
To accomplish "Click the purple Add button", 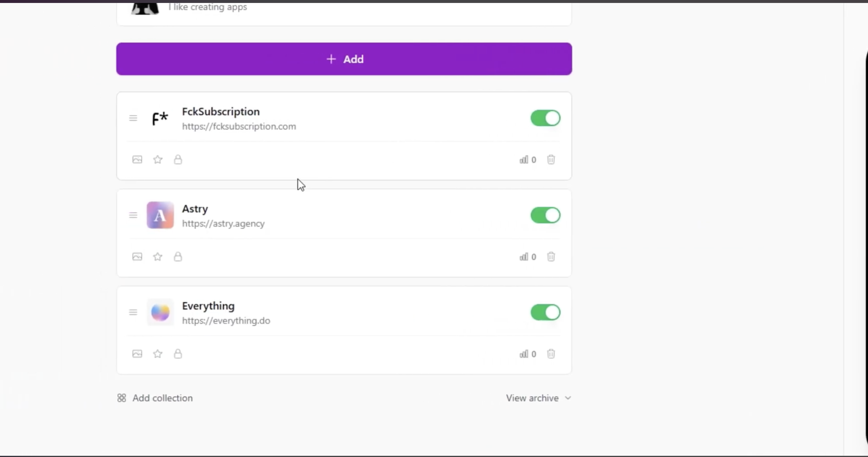I will click(x=344, y=59).
